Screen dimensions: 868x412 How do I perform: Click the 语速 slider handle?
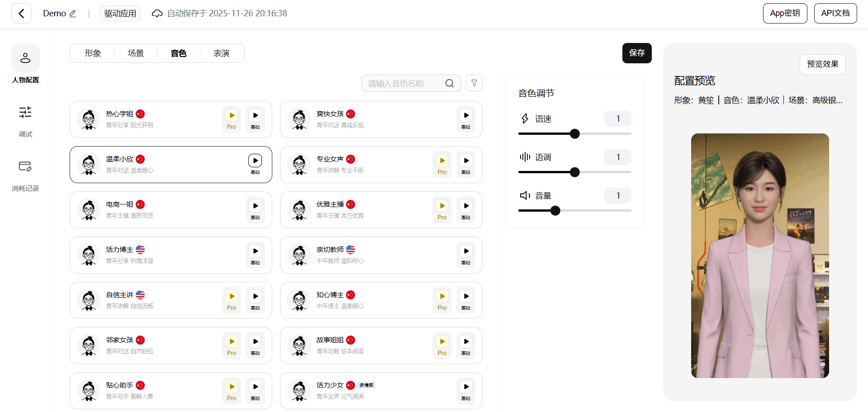(575, 134)
